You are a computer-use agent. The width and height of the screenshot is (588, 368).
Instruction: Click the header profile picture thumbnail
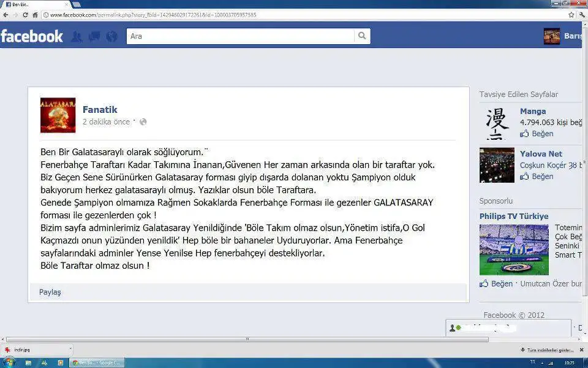[x=552, y=36]
